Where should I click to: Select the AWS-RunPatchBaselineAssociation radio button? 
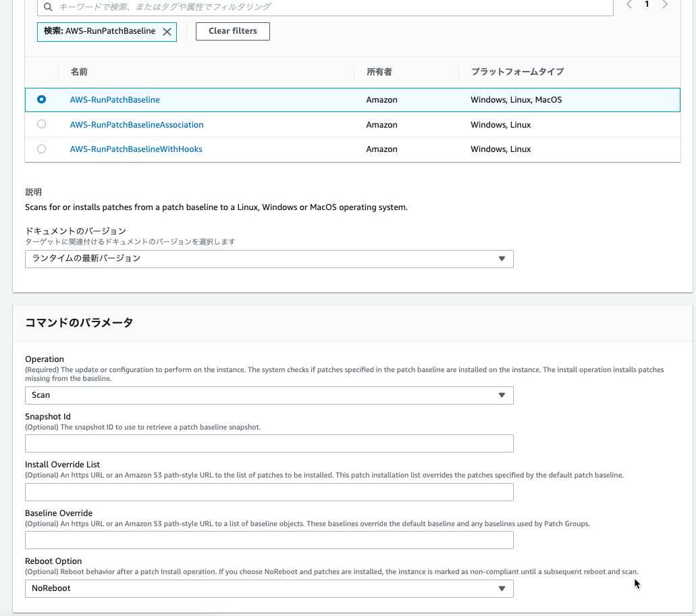41,124
